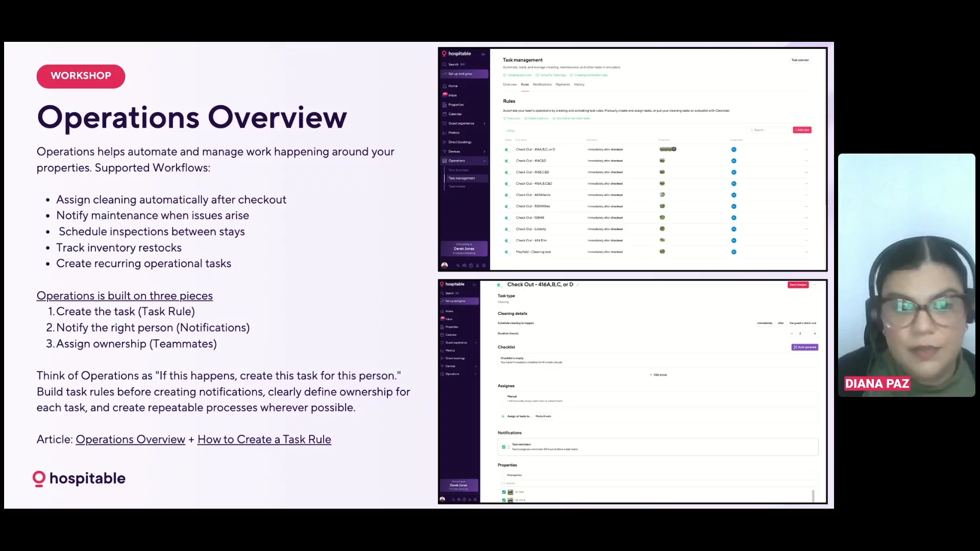The width and height of the screenshot is (980, 551).
Task: Open the 'Operations Overview' article link
Action: (130, 439)
